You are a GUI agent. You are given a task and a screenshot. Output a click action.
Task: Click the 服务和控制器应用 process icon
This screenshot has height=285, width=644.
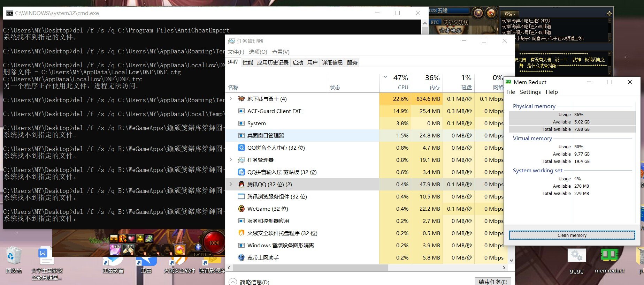point(241,221)
